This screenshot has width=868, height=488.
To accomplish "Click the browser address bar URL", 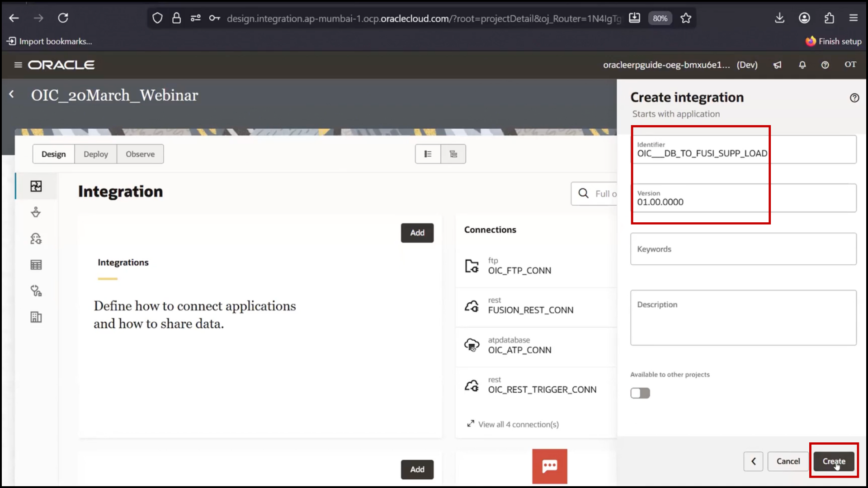I will (x=424, y=19).
